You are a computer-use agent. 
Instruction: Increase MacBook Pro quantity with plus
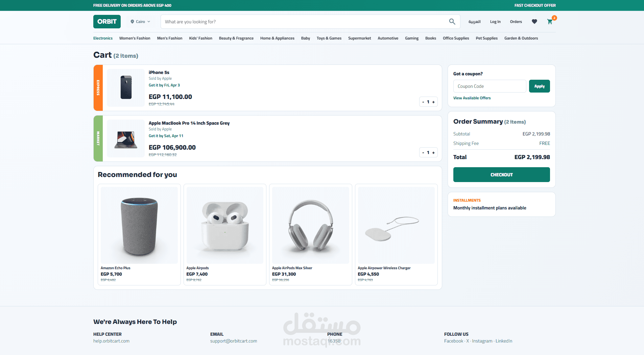click(433, 153)
